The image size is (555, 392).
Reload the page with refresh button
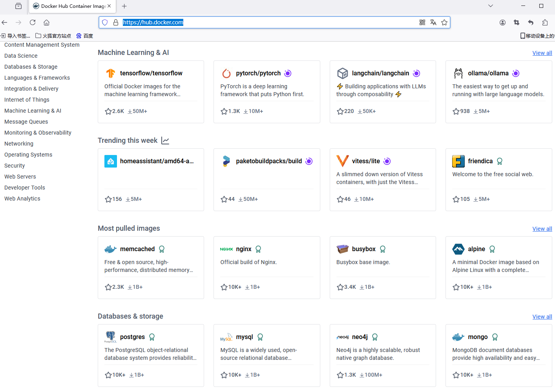(x=33, y=22)
